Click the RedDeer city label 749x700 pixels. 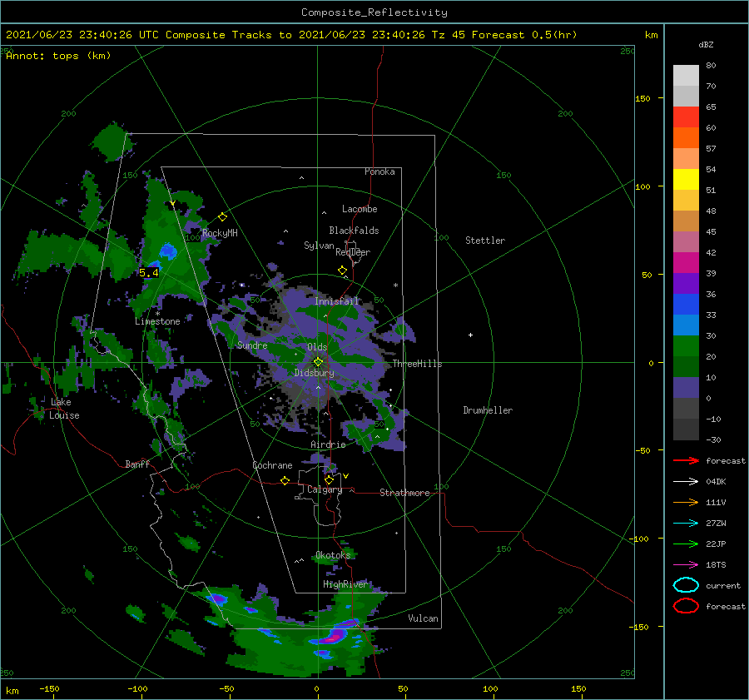(x=353, y=252)
